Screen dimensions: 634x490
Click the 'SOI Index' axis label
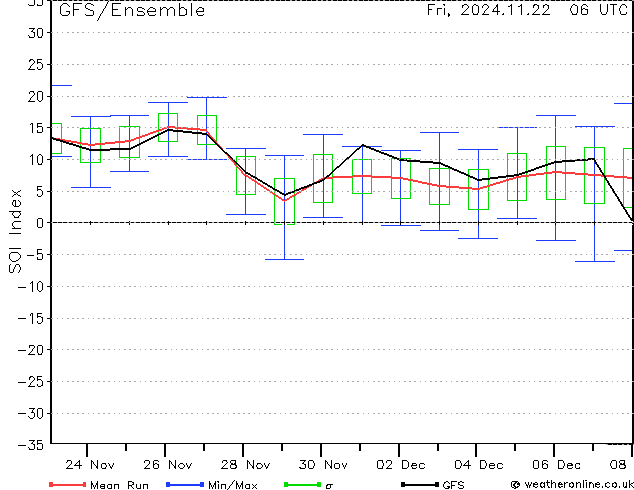[x=15, y=231]
